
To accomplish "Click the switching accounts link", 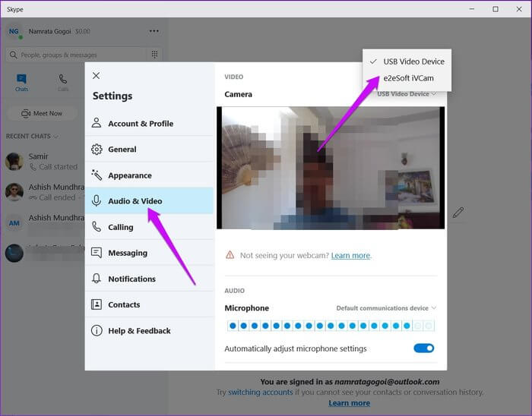I will pyautogui.click(x=260, y=392).
